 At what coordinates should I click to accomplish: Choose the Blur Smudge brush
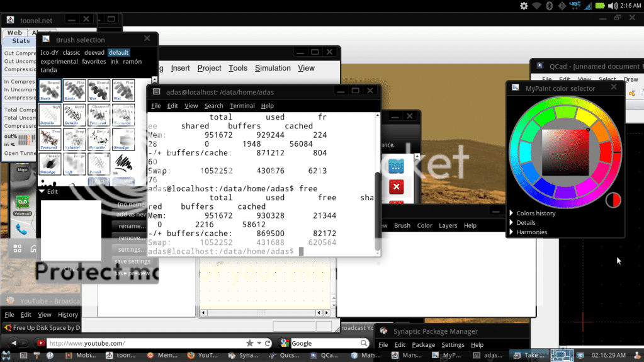(123, 139)
